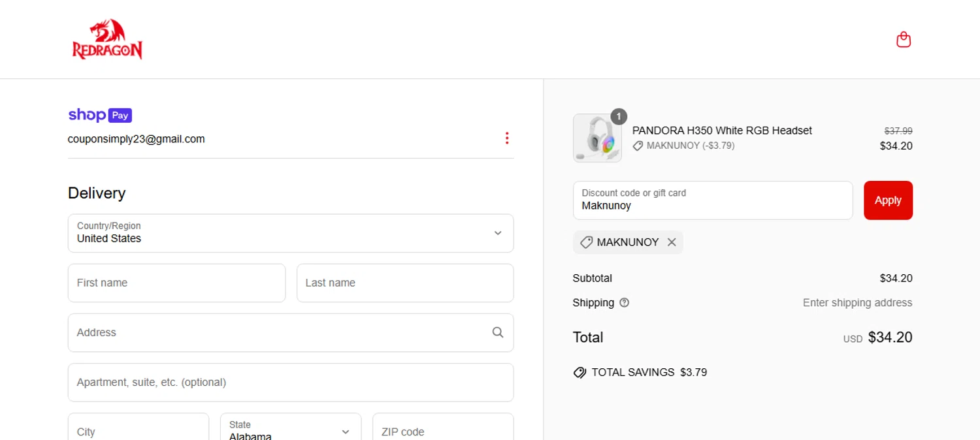Click the MAKNUNOY applied discount tag icon

[586, 242]
